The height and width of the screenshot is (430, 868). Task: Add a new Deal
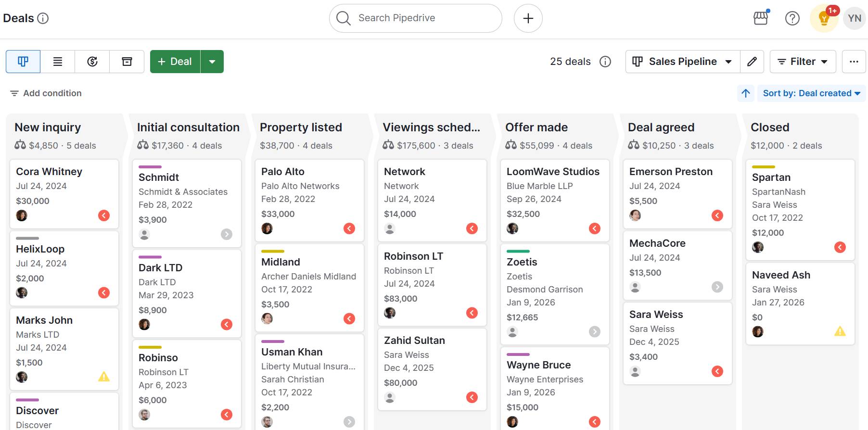[175, 62]
